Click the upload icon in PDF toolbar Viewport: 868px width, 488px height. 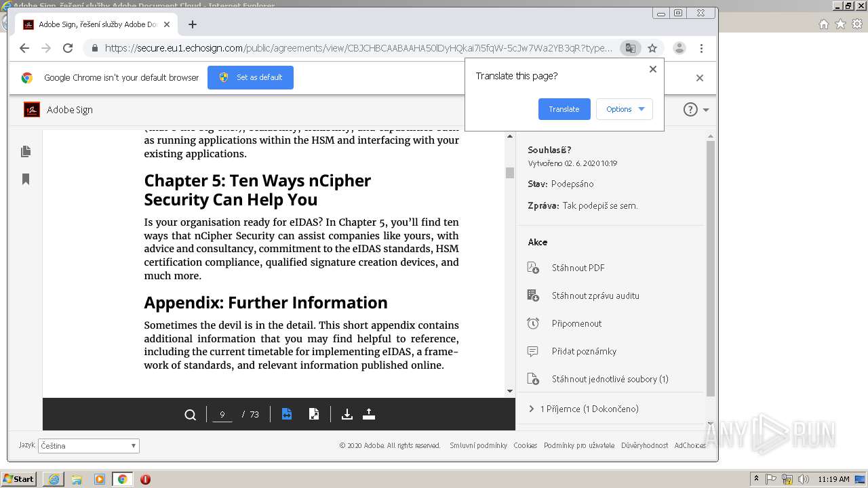pyautogui.click(x=369, y=414)
